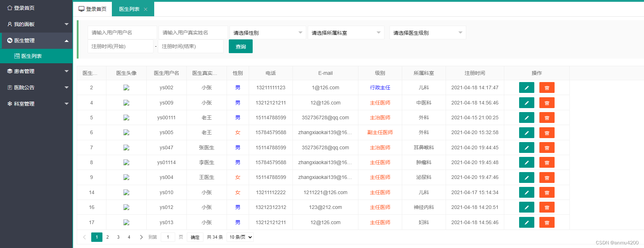Click phone 13212312312 cell
The width and height of the screenshot is (644, 248).
271,207
